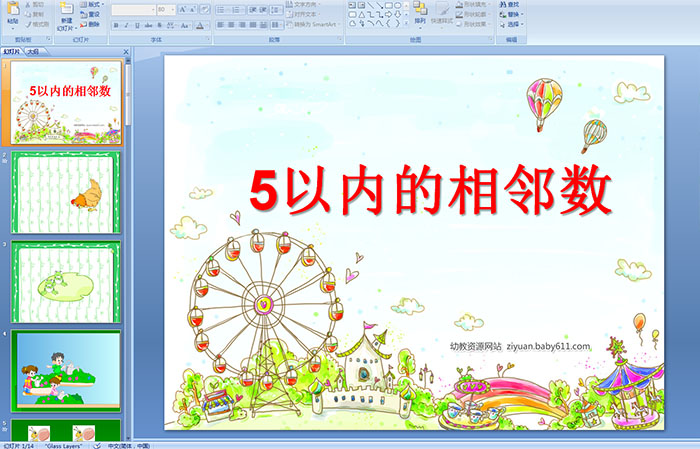This screenshot has width=700, height=449.
Task: Toggle Align Text Right
Action: coord(242,25)
